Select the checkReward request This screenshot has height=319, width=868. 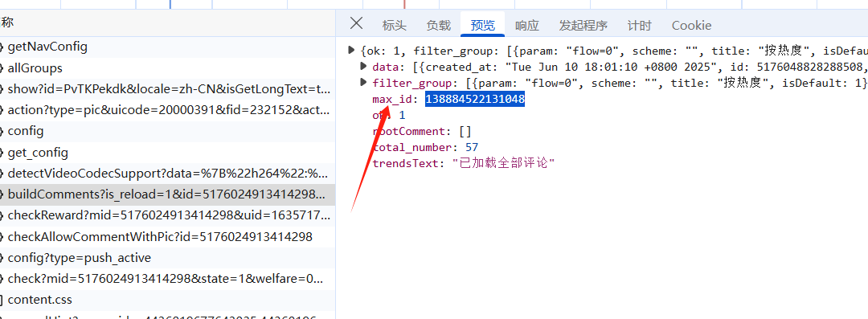click(167, 215)
